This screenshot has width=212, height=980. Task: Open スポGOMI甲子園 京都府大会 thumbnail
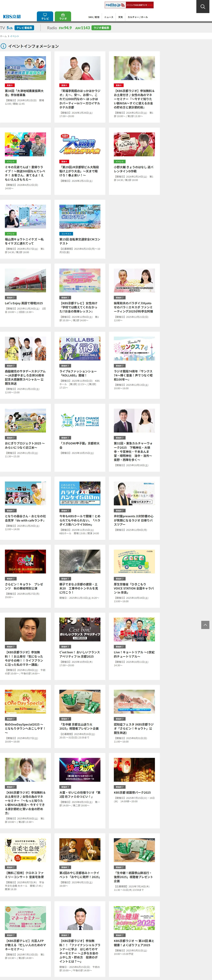[x=80, y=420]
